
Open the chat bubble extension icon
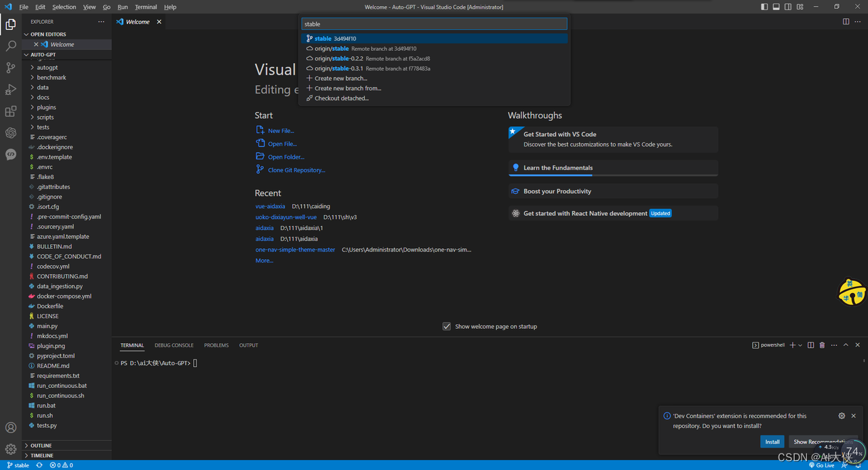[10, 155]
